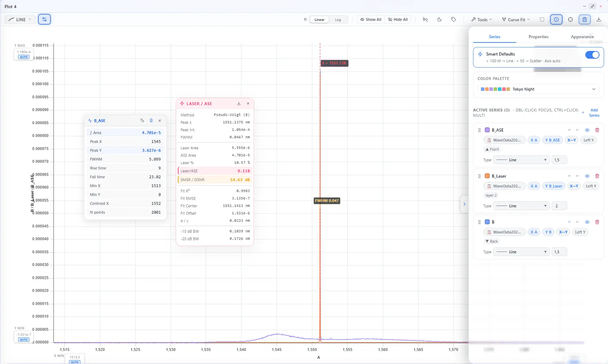Open B series color swatch

487,222
